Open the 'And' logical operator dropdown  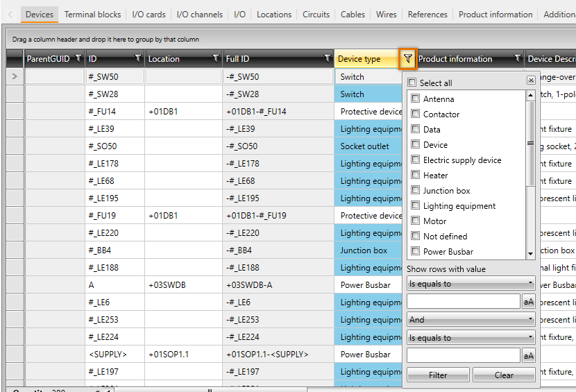click(x=471, y=320)
